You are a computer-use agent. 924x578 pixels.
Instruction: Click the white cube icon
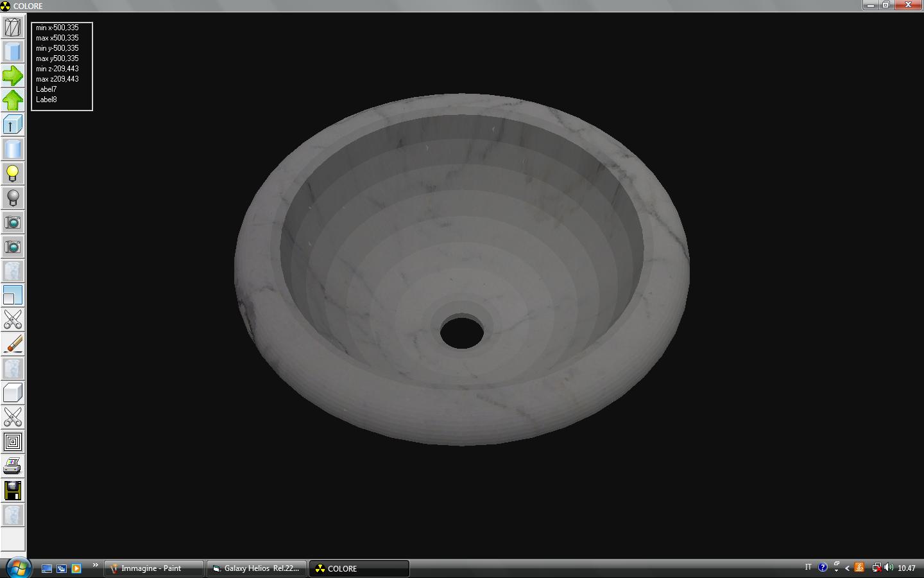pos(13,393)
